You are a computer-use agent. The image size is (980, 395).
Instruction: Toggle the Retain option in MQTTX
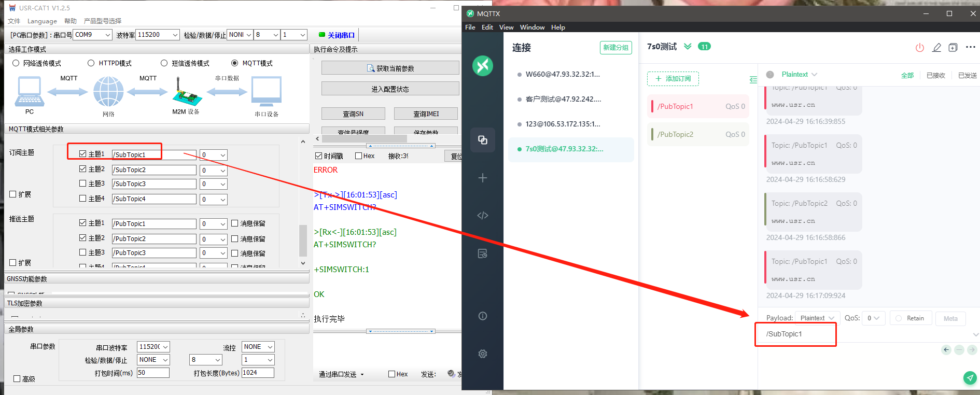(911, 318)
